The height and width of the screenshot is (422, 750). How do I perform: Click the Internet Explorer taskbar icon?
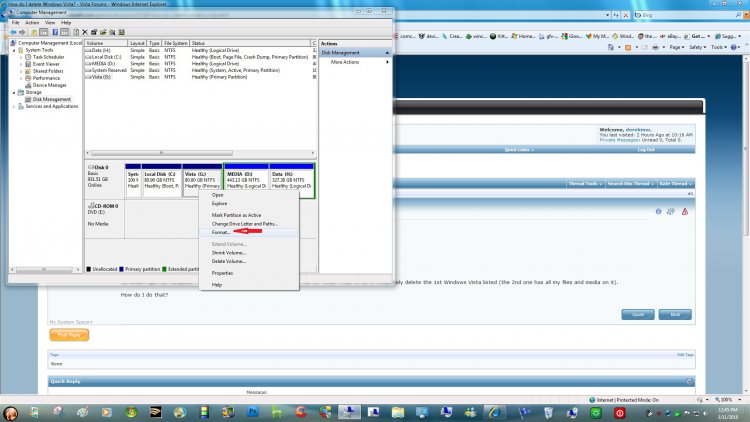[495, 412]
